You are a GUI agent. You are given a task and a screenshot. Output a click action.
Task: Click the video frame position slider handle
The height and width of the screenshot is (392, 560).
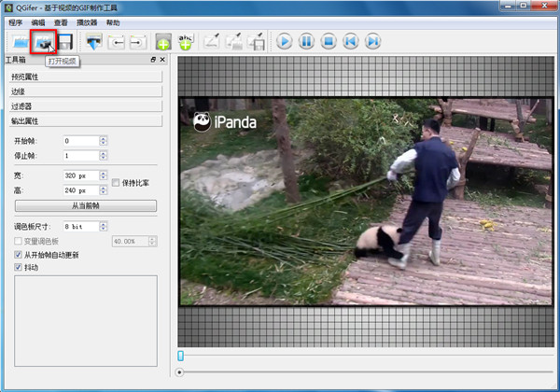tap(180, 356)
